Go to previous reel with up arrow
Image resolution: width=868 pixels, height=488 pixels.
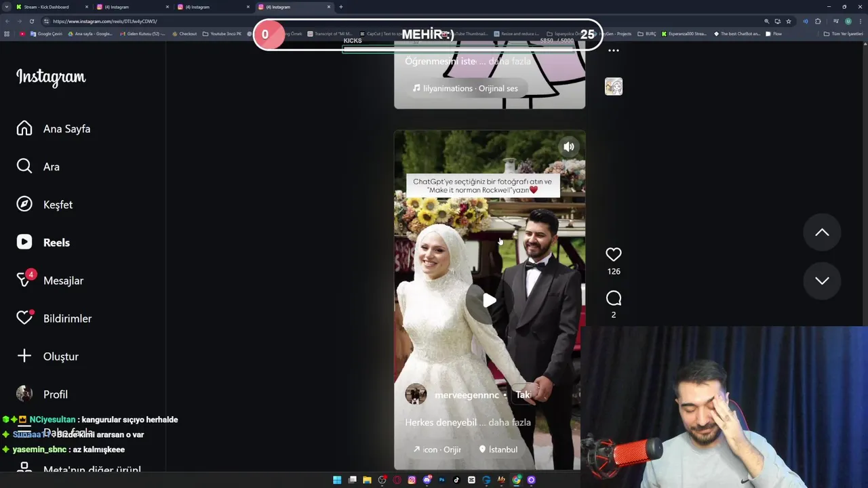[x=822, y=232]
